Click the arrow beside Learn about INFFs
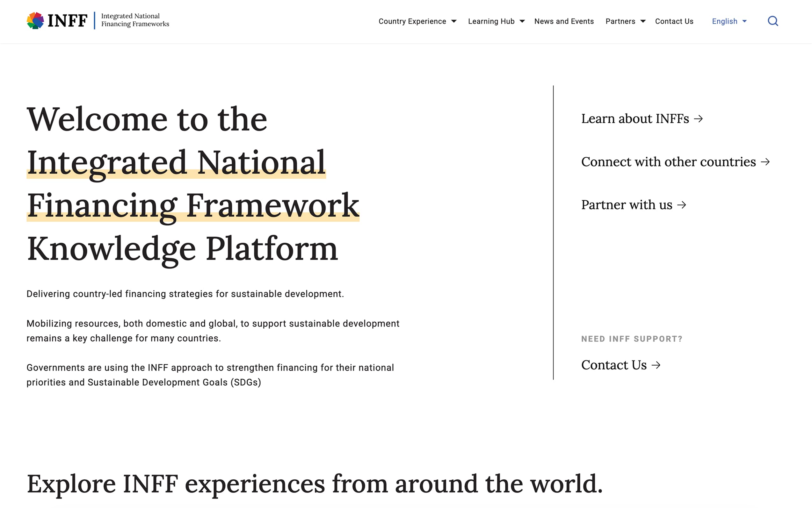 pos(699,118)
